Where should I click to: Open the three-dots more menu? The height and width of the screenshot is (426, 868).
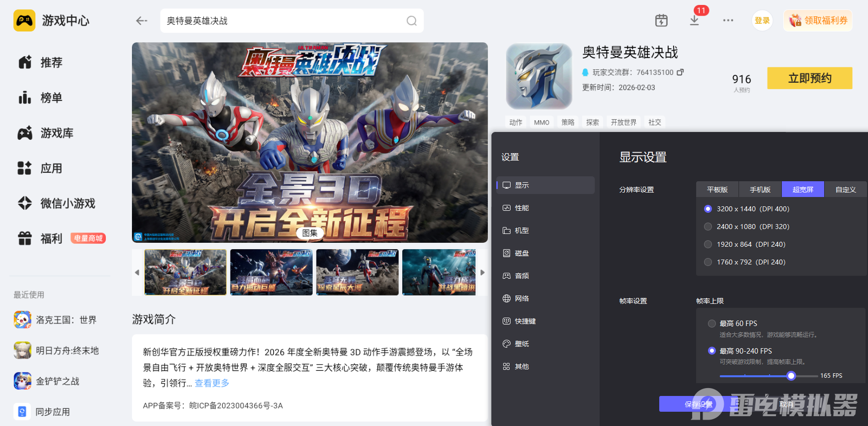pos(728,20)
